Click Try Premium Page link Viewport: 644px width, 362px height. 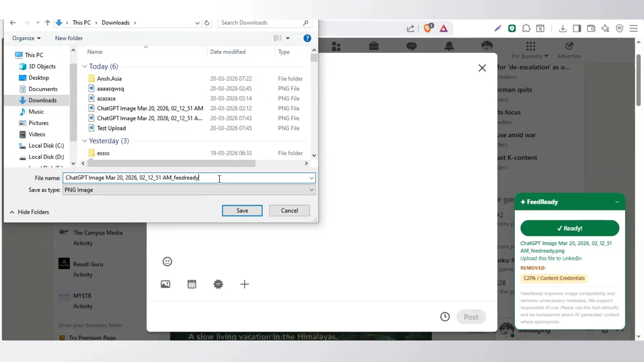click(92, 337)
